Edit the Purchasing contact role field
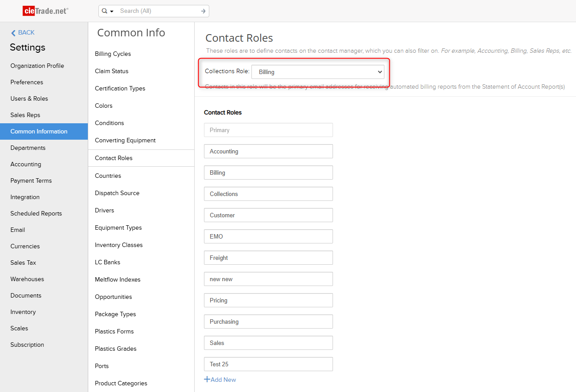The image size is (576, 392). [268, 321]
